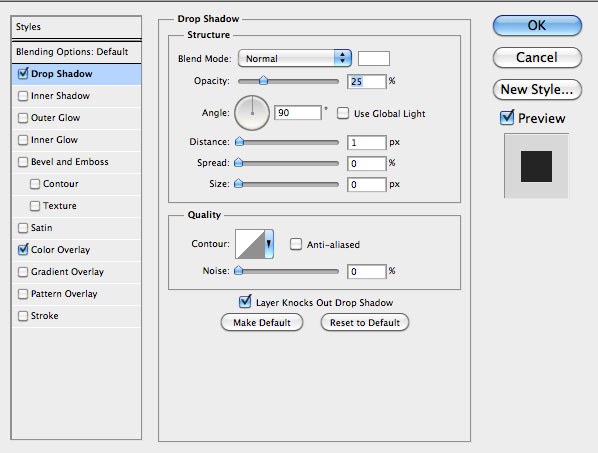
Task: Click the Opacity slider handle
Action: pos(263,80)
